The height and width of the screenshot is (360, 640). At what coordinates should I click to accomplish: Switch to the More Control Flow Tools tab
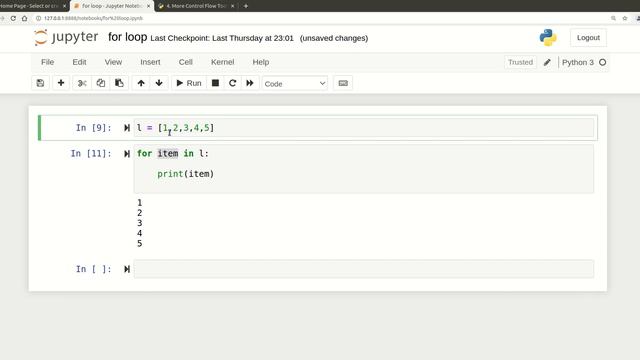coord(197,6)
